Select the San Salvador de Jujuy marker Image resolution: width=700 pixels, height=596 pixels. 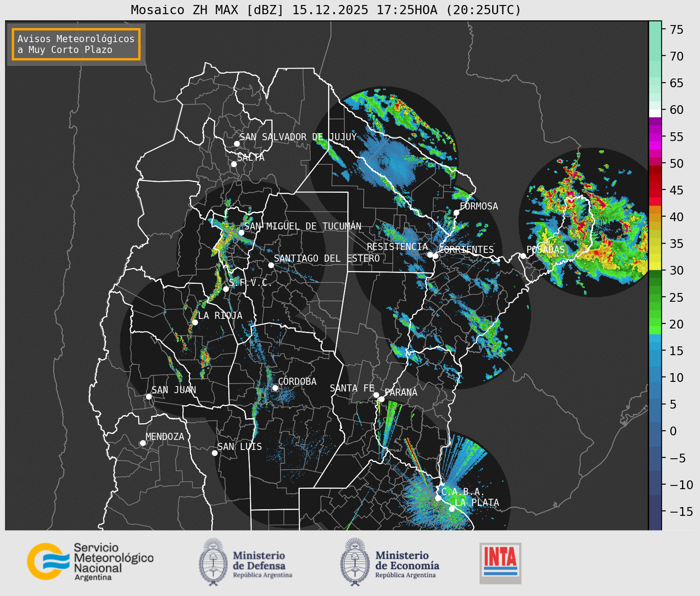(x=237, y=144)
